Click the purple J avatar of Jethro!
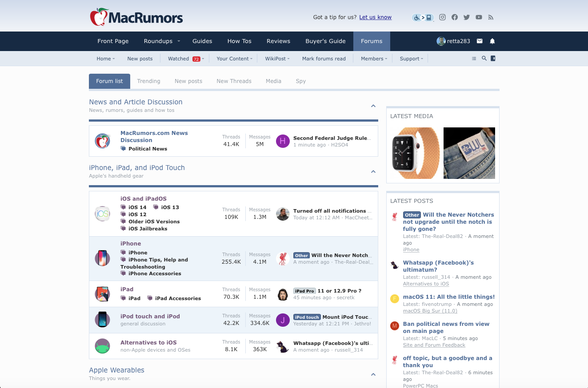The height and width of the screenshot is (388, 588). tap(283, 320)
